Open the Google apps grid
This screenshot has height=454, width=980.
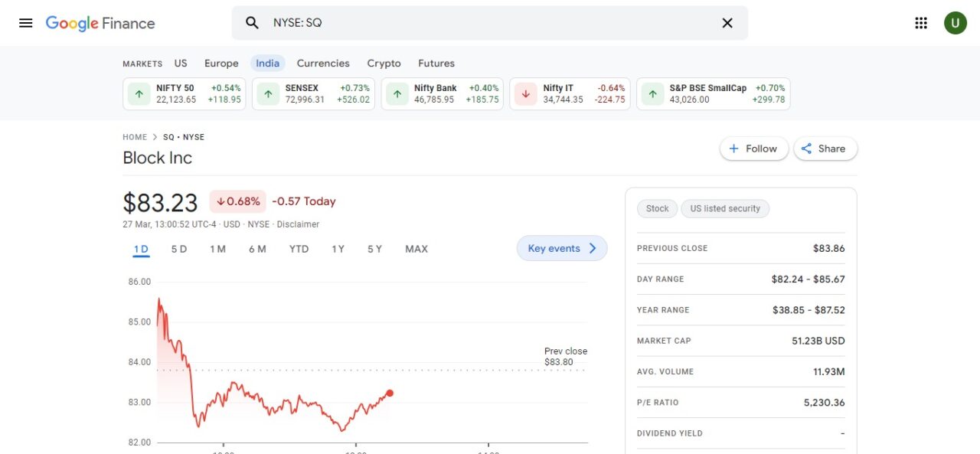pyautogui.click(x=921, y=23)
